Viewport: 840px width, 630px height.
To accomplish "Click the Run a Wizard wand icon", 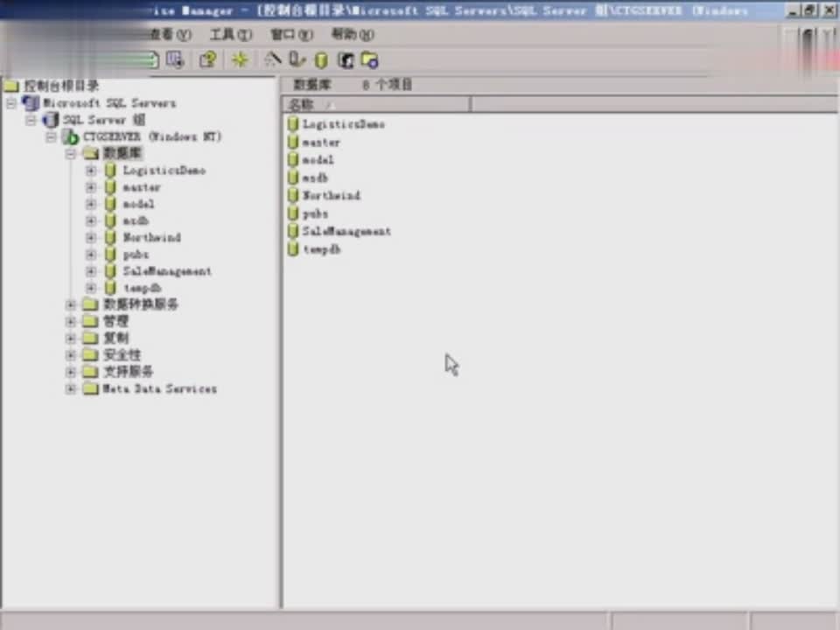I will (x=273, y=59).
